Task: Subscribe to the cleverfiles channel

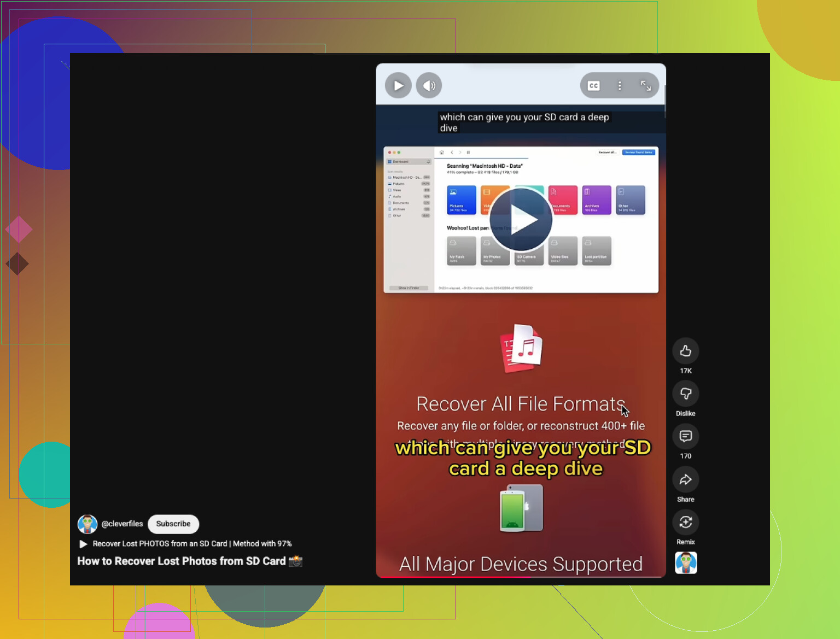Action: click(x=173, y=524)
